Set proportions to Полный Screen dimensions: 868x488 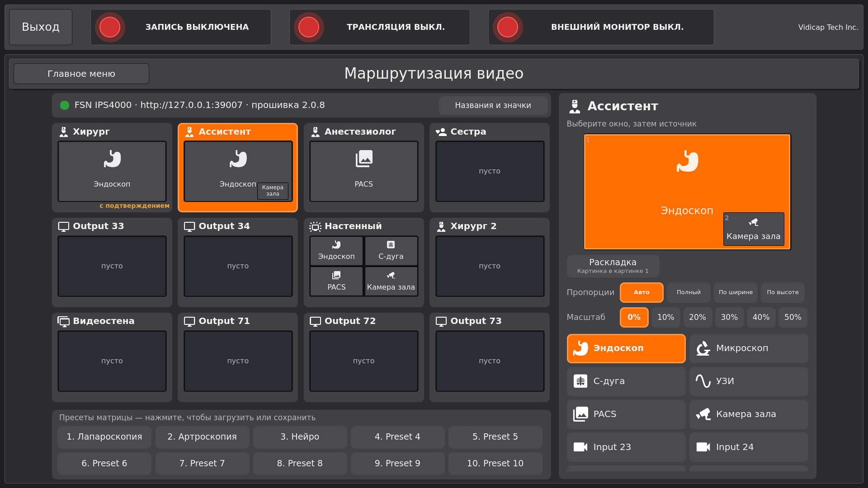click(689, 292)
